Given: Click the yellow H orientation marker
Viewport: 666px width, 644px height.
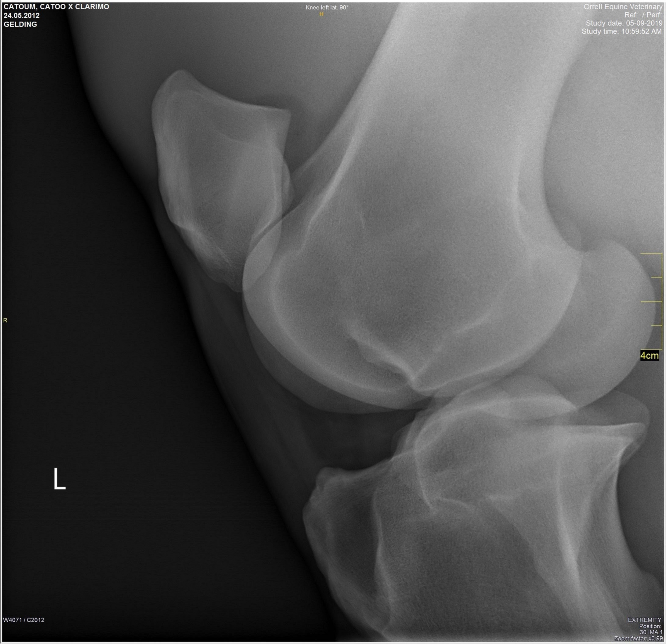Looking at the screenshot, I should click(x=321, y=14).
